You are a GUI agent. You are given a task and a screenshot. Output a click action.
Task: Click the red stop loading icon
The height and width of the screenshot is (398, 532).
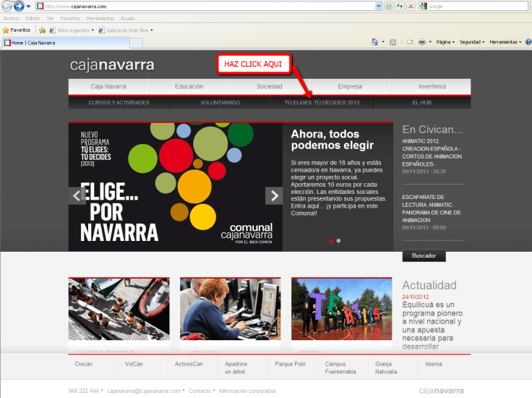coord(411,6)
